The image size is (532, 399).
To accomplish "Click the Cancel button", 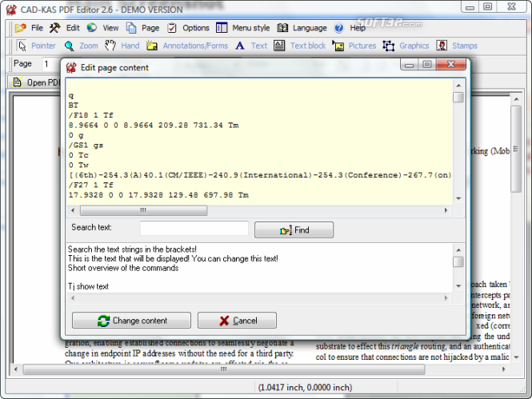I will pos(237,321).
